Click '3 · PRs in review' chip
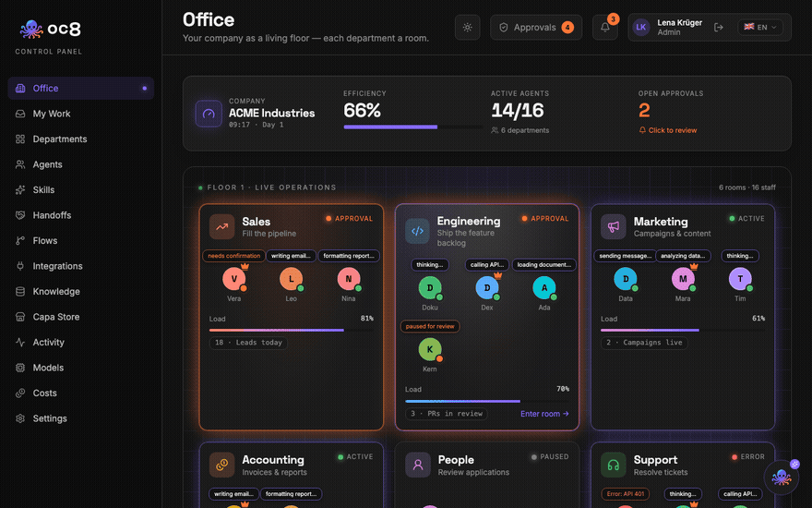 click(447, 414)
